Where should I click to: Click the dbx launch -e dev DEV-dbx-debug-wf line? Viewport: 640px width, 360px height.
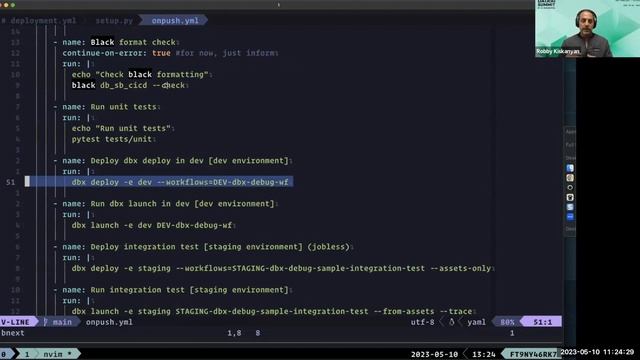point(151,225)
